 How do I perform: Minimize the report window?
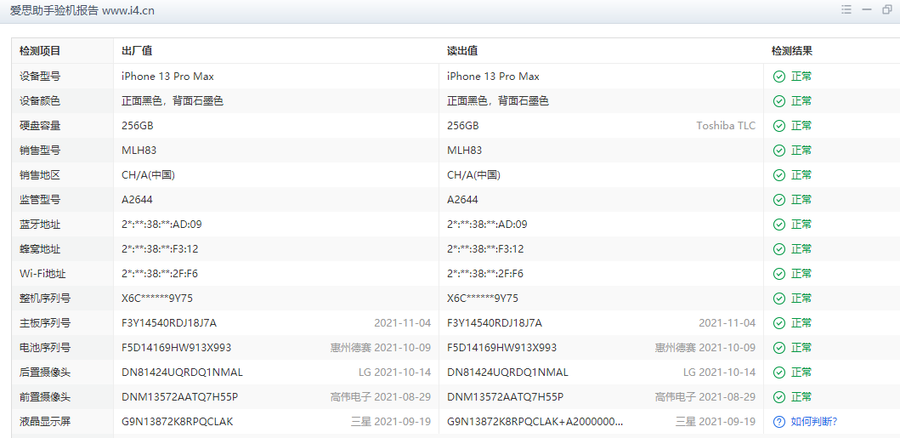[867, 10]
